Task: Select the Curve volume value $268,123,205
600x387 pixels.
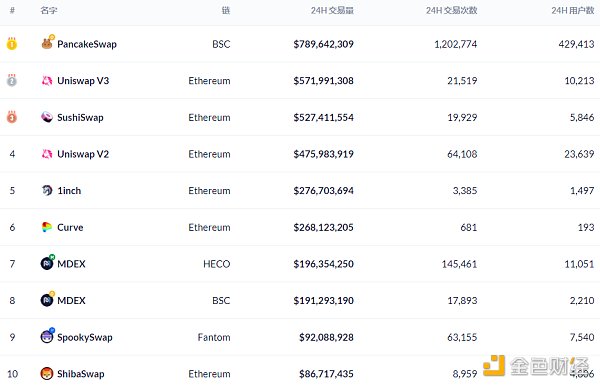Action: [323, 227]
